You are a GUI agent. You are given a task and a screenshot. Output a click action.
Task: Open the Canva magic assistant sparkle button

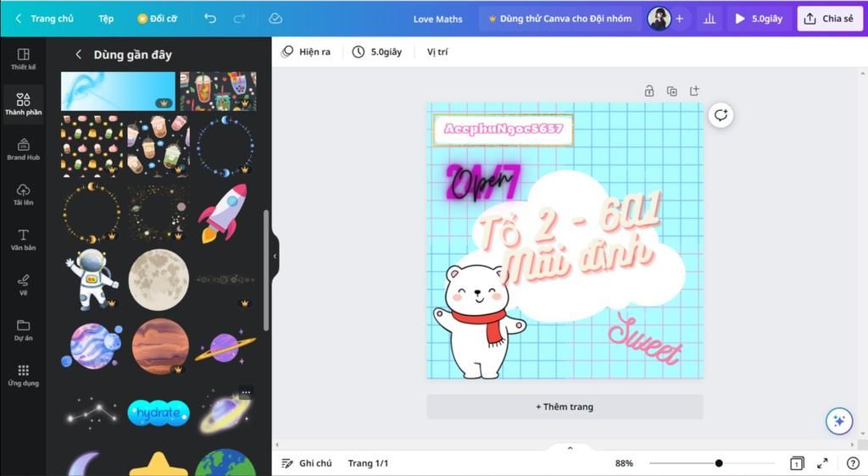click(838, 421)
